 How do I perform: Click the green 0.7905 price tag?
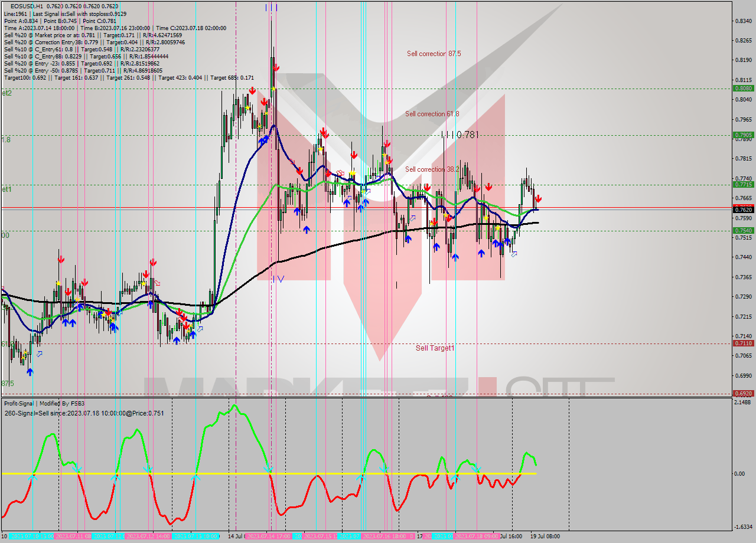point(743,135)
